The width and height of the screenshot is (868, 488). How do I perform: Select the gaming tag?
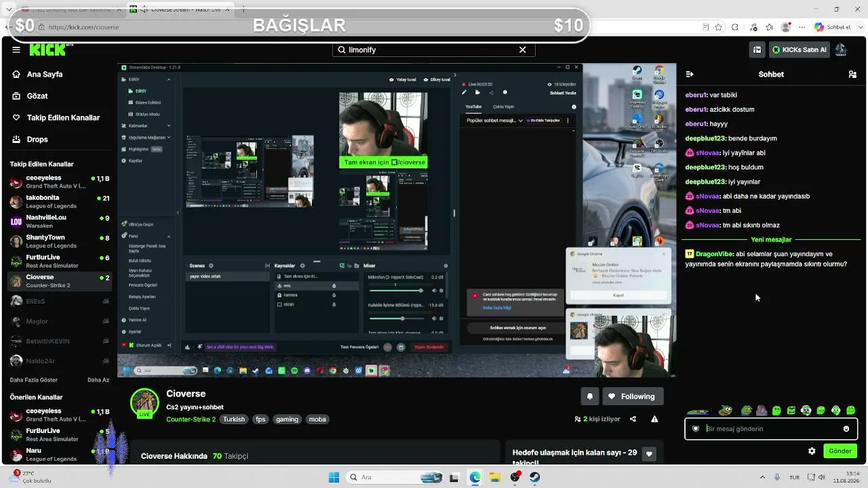pos(287,420)
